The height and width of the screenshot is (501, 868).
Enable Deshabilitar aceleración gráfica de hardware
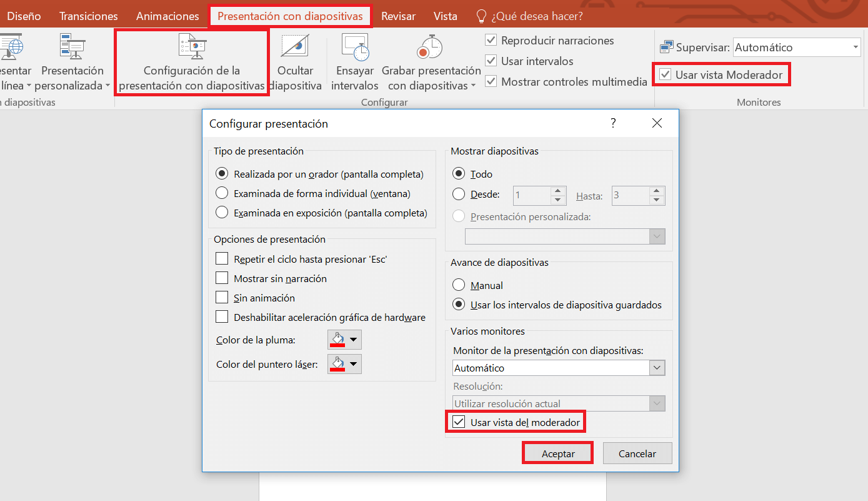point(221,317)
